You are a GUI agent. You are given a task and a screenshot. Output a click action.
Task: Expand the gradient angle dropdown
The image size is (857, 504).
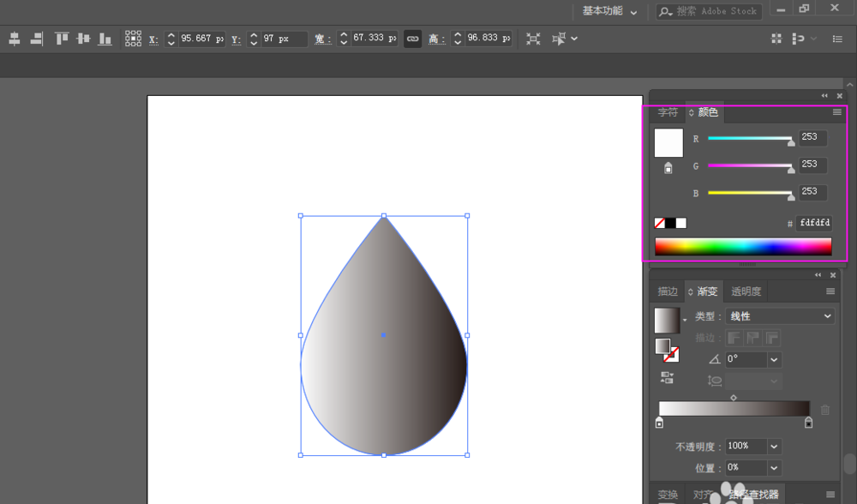click(x=775, y=360)
